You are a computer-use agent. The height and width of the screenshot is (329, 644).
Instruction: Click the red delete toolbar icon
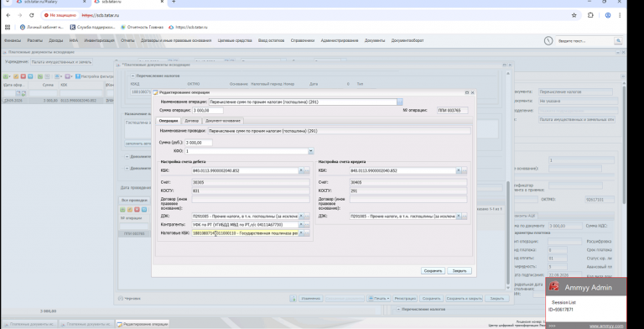coord(23,76)
